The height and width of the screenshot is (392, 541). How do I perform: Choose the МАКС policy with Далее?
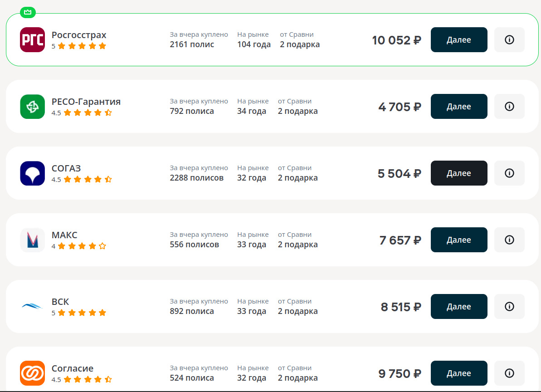point(459,240)
